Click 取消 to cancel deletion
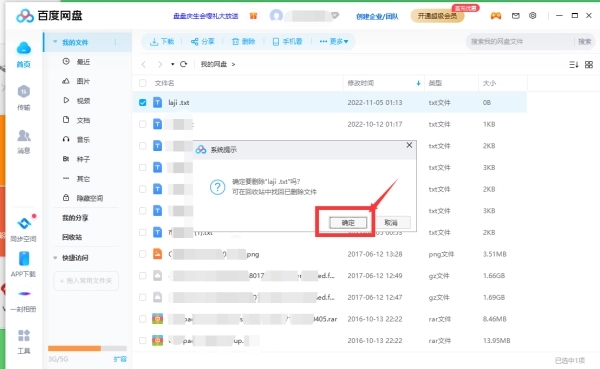600x369 pixels. pos(391,222)
